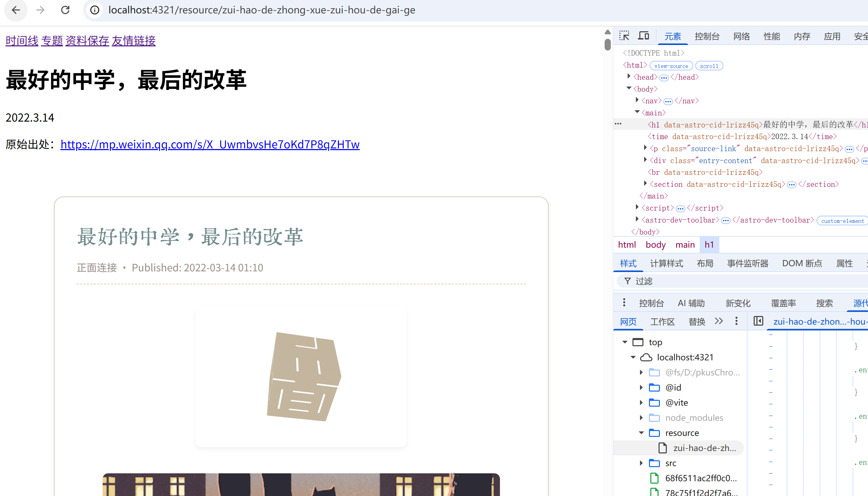Reload the page with the refresh icon
Screen dimensions: 868x496
tap(65, 10)
